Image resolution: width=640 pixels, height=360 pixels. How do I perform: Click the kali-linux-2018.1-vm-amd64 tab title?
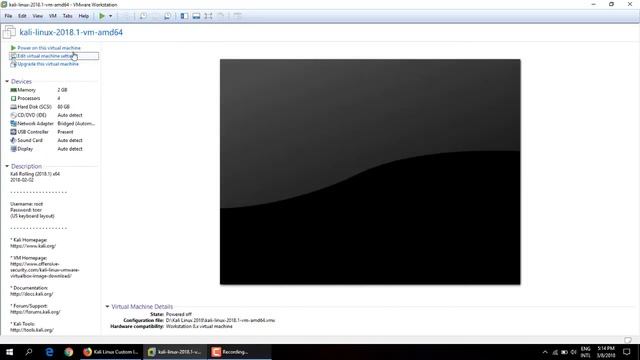pyautogui.click(x=71, y=32)
